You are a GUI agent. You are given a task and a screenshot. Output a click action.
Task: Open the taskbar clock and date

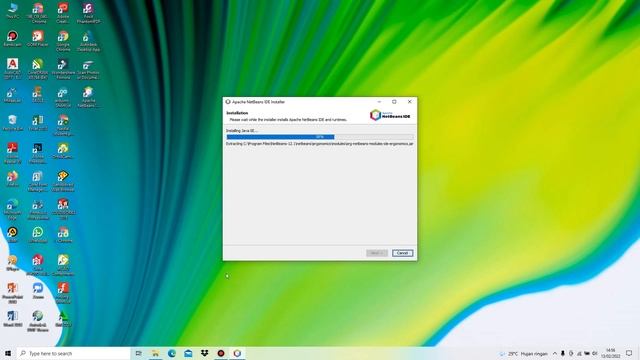(x=611, y=353)
